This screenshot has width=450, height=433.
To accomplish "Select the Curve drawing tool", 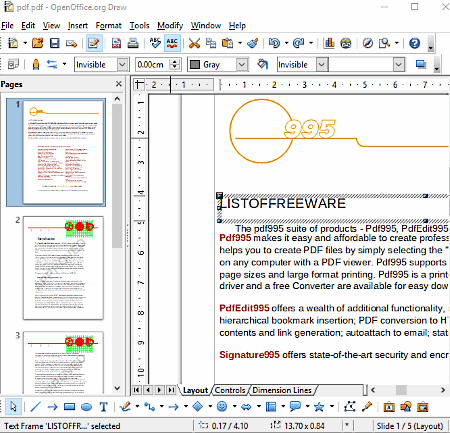I will [x=125, y=407].
